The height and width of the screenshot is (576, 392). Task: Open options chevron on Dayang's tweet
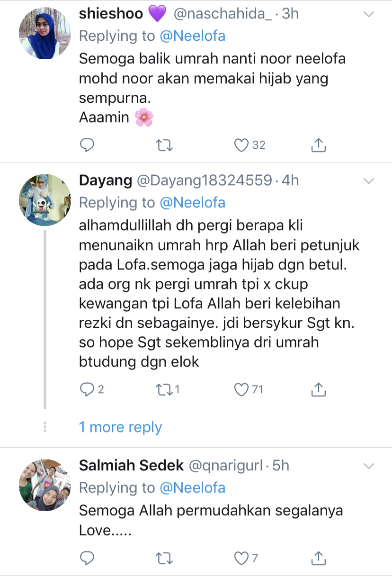point(368,181)
